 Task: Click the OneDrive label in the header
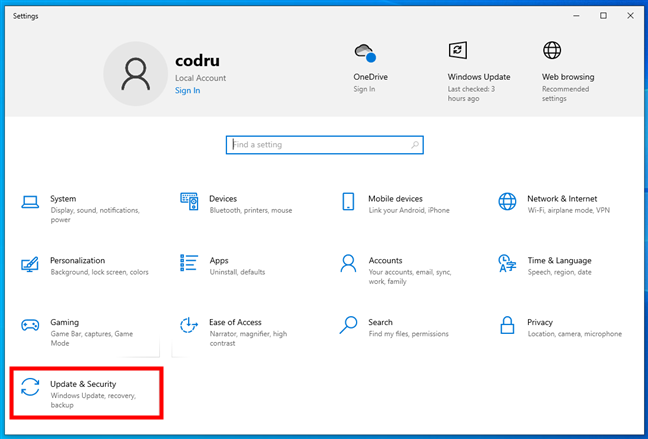[370, 77]
